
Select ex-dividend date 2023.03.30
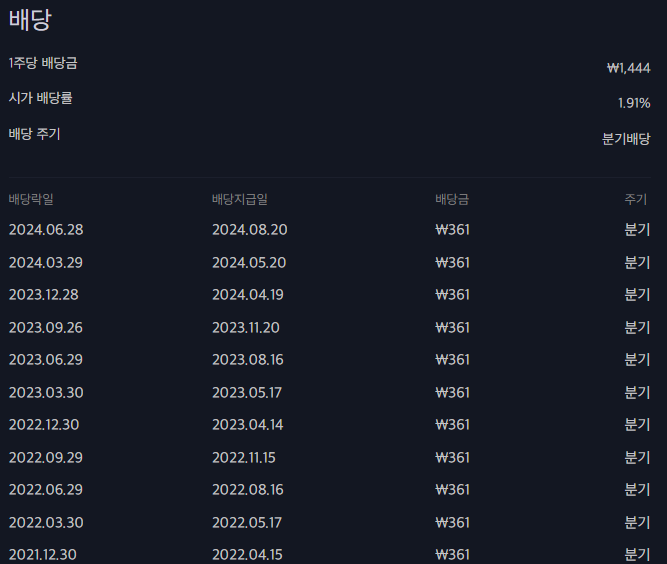46,393
